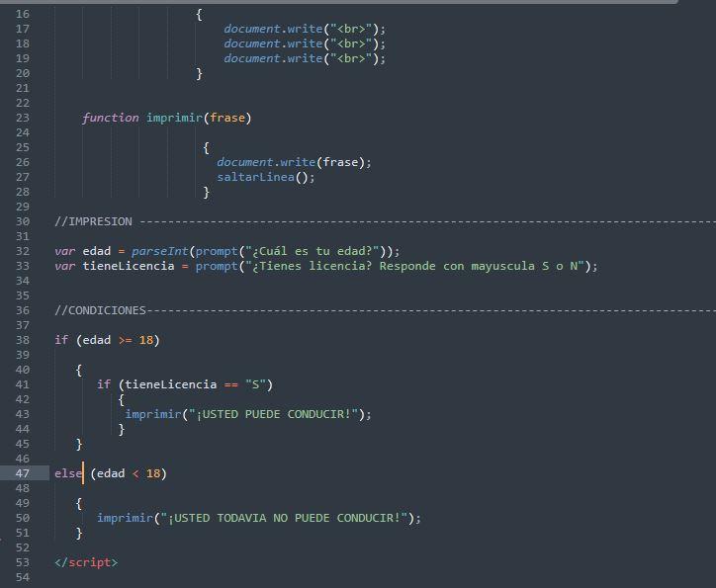The image size is (716, 588).
Task: Click document.write on line 19
Action: [273, 58]
